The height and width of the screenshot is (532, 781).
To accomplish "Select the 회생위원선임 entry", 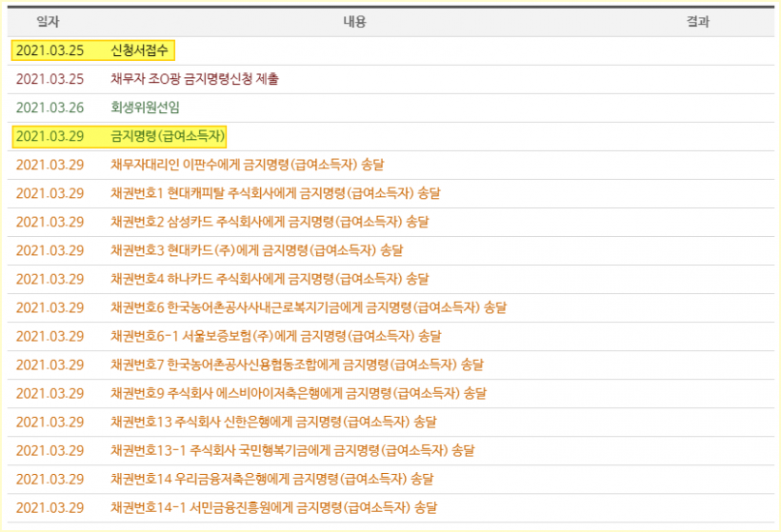I will [x=145, y=108].
